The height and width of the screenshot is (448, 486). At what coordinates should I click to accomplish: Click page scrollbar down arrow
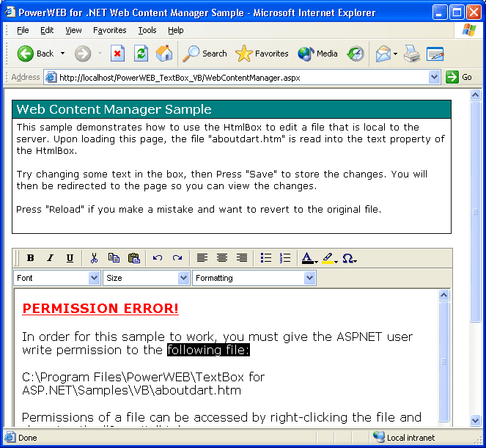pyautogui.click(x=475, y=420)
